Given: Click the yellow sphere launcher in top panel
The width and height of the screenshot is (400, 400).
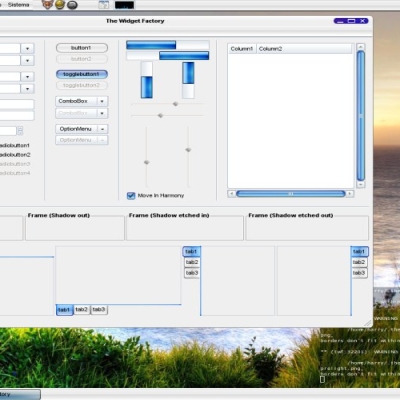Looking at the screenshot, I should [x=60, y=5].
